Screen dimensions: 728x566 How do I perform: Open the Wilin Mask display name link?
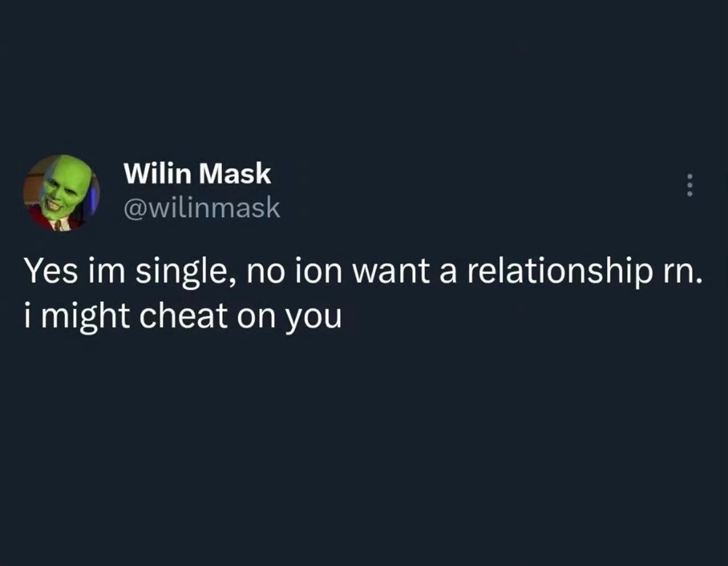point(197,175)
